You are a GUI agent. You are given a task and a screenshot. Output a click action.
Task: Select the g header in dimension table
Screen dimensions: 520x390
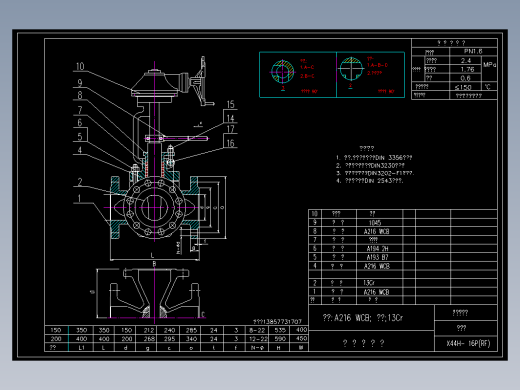pos(147,348)
